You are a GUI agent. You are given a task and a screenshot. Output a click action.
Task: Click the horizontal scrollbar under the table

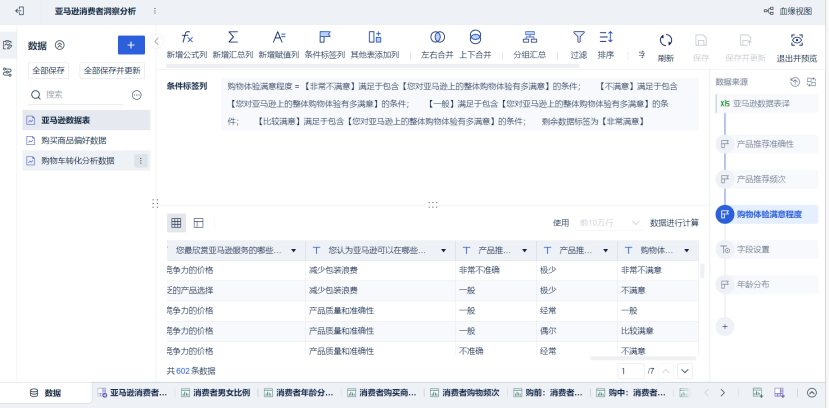(x=643, y=358)
